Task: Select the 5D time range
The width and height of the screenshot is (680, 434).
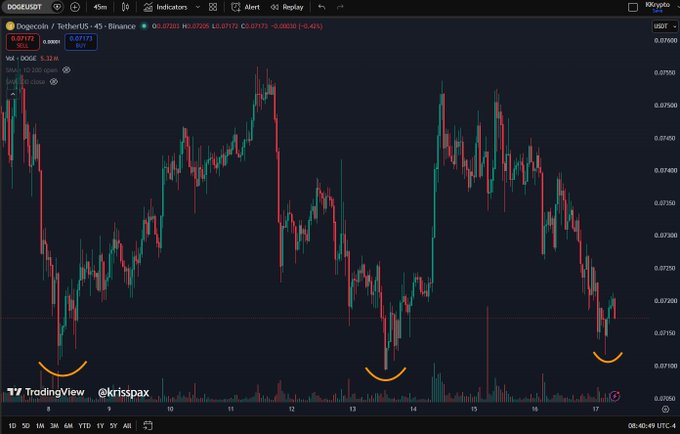Action: coord(26,426)
